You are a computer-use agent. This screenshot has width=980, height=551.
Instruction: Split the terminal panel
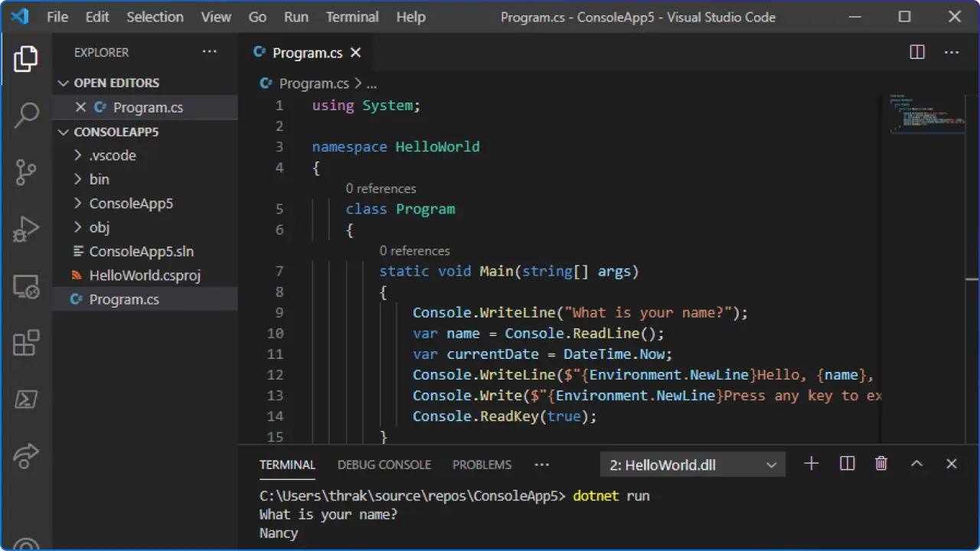point(847,464)
